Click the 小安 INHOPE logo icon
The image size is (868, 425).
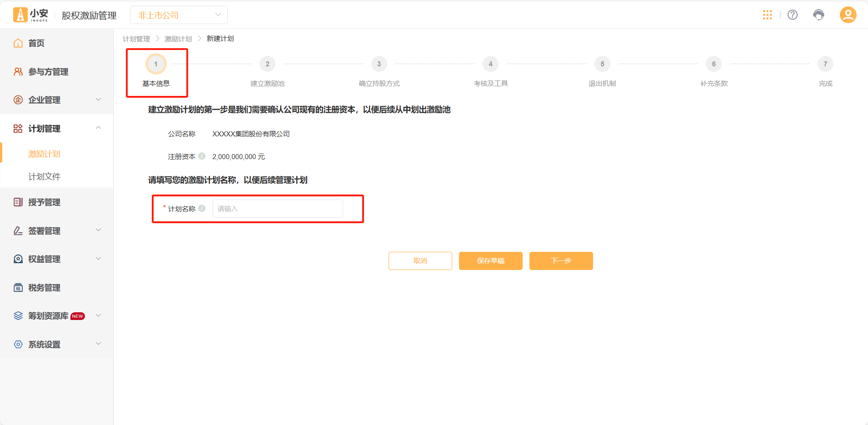click(30, 15)
